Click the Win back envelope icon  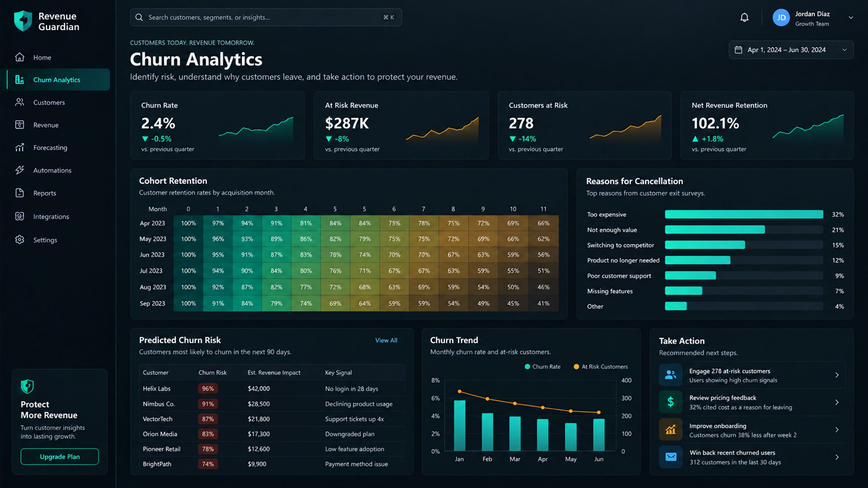click(670, 457)
